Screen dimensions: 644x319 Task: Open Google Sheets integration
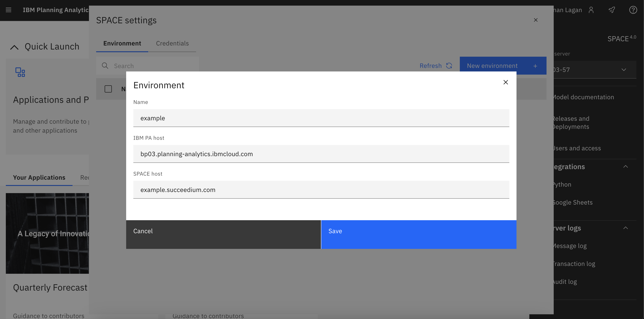(573, 202)
